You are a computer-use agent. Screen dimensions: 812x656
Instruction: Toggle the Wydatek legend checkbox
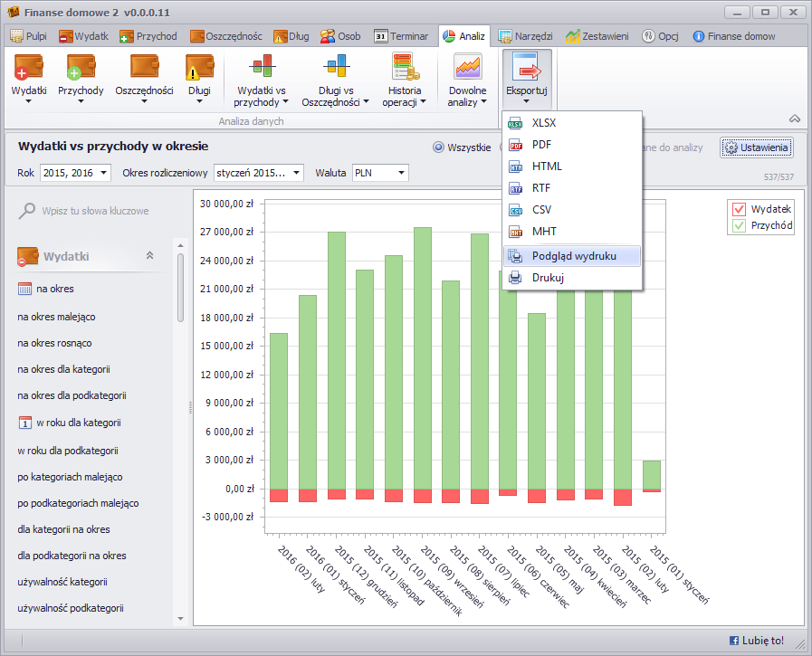[x=739, y=209]
